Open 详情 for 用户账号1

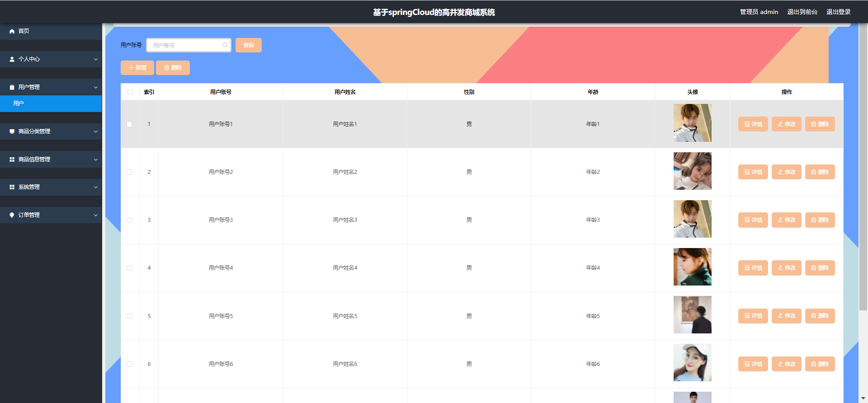(x=753, y=124)
